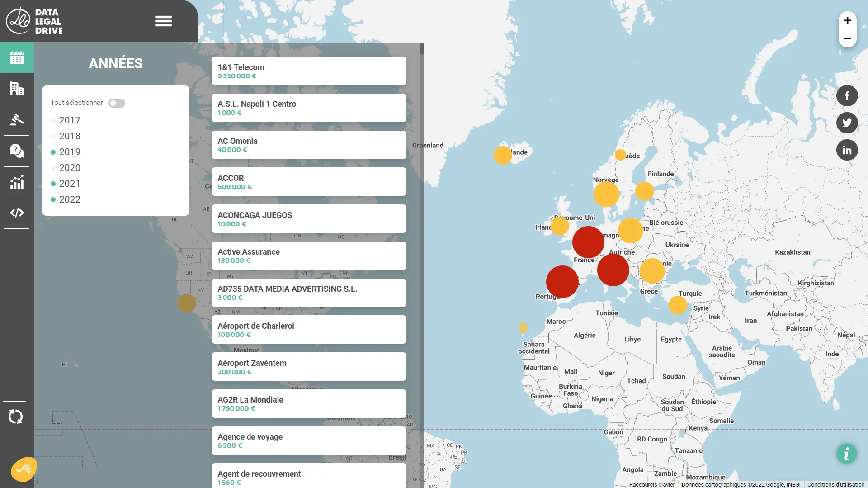The width and height of the screenshot is (868, 488).
Task: Open the Aéroport Zavéntem card
Action: point(309,367)
